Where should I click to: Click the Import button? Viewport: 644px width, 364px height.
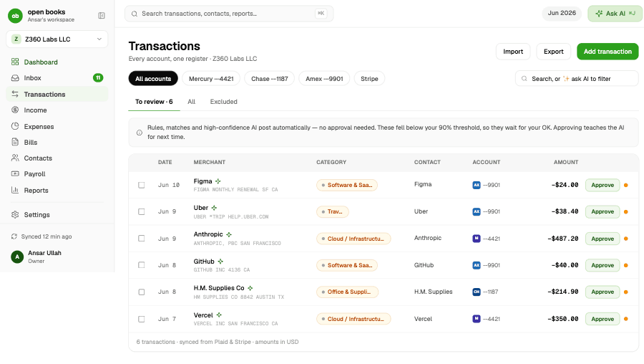pos(513,52)
